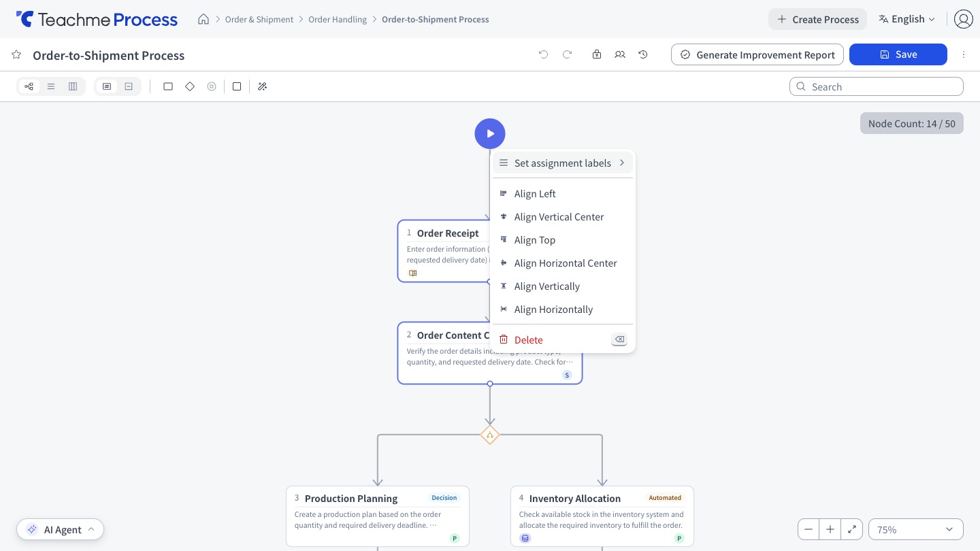Switch to the list view mode
Image resolution: width=980 pixels, height=551 pixels.
[51, 86]
